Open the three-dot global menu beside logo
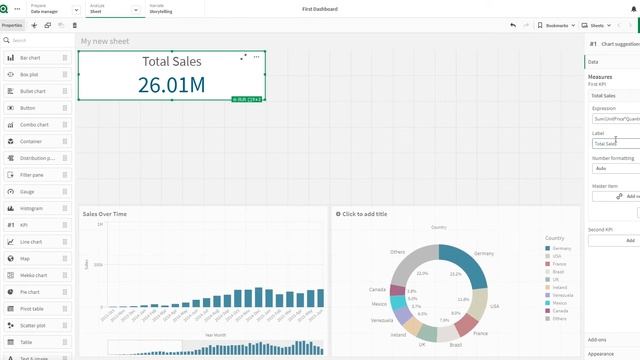This screenshot has height=360, width=640. point(17,9)
